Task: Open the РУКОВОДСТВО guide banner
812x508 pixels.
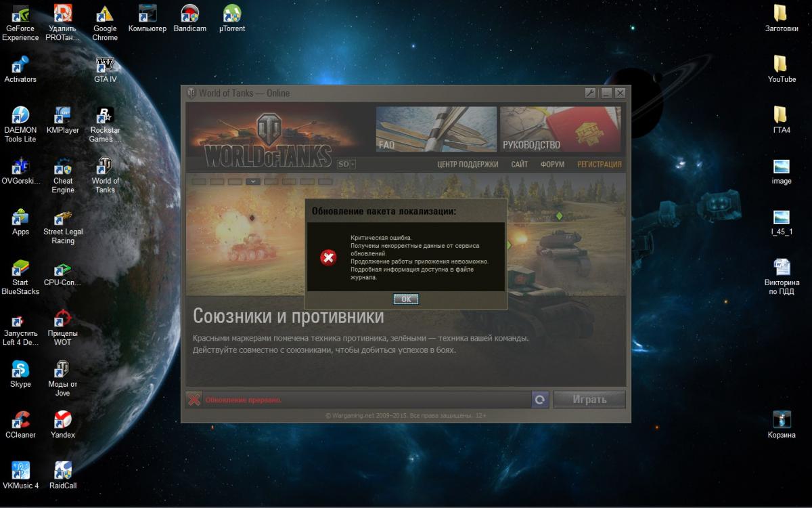Action: coord(560,129)
